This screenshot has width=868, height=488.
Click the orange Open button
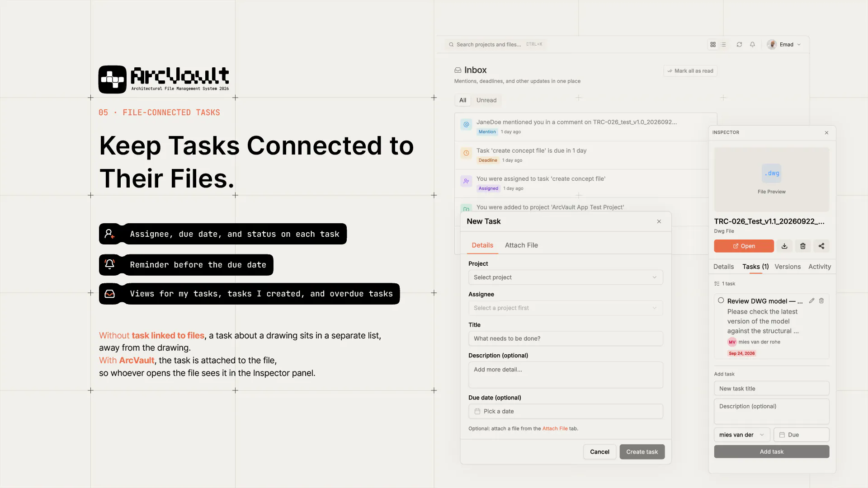click(x=744, y=246)
